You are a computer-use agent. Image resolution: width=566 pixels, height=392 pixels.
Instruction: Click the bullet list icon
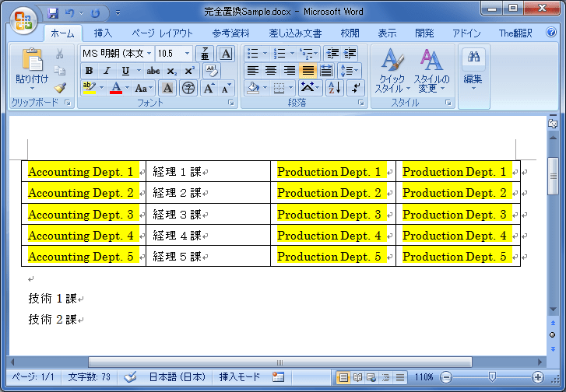coord(252,54)
